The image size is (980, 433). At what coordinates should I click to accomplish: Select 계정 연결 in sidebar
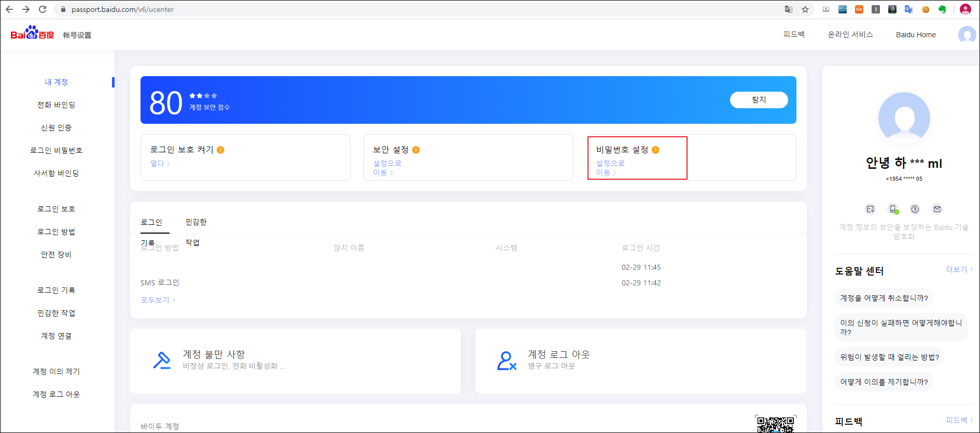56,336
